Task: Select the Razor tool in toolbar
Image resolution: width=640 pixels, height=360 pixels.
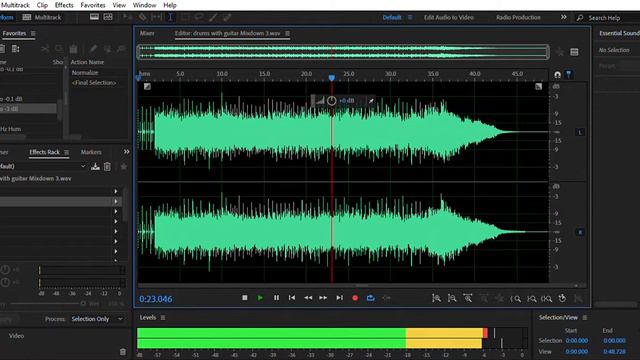Action: pyautogui.click(x=142, y=17)
